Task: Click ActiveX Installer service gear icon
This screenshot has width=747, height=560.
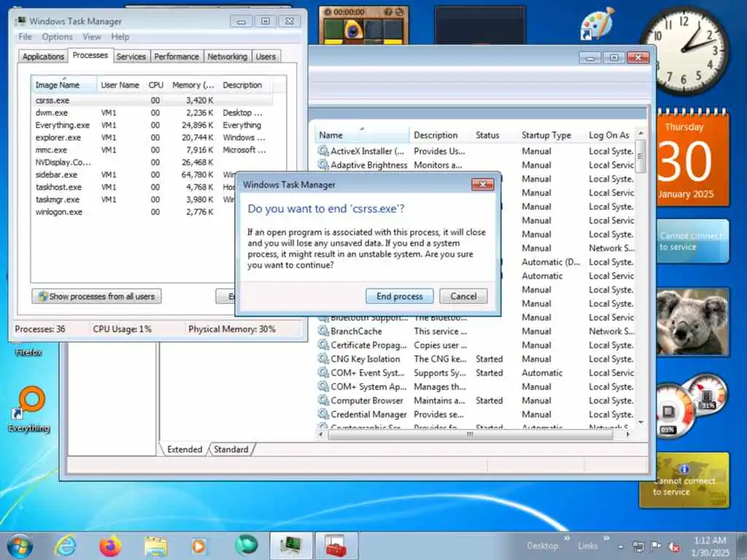Action: [x=323, y=151]
